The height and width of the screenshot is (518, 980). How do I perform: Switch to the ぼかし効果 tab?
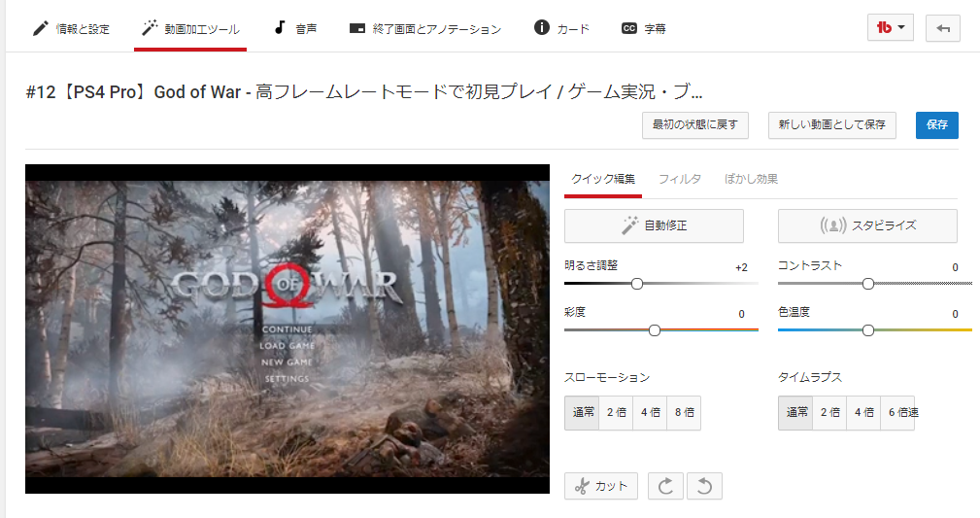click(751, 180)
